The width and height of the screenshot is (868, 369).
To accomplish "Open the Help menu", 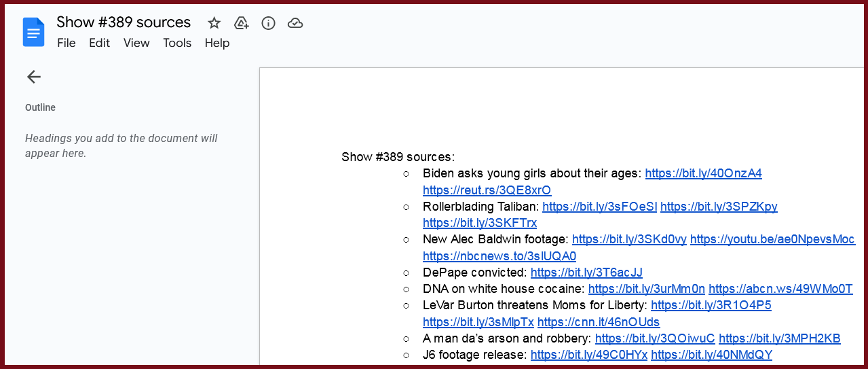I will (x=217, y=43).
